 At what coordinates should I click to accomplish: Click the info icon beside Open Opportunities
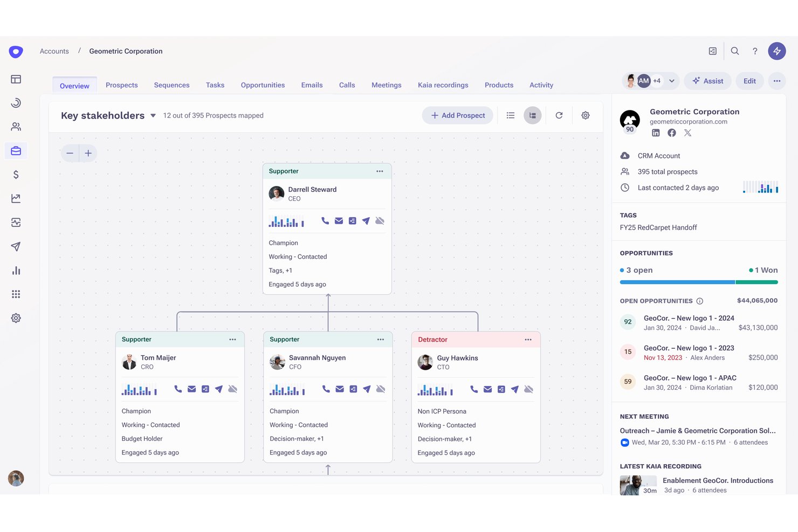(700, 301)
